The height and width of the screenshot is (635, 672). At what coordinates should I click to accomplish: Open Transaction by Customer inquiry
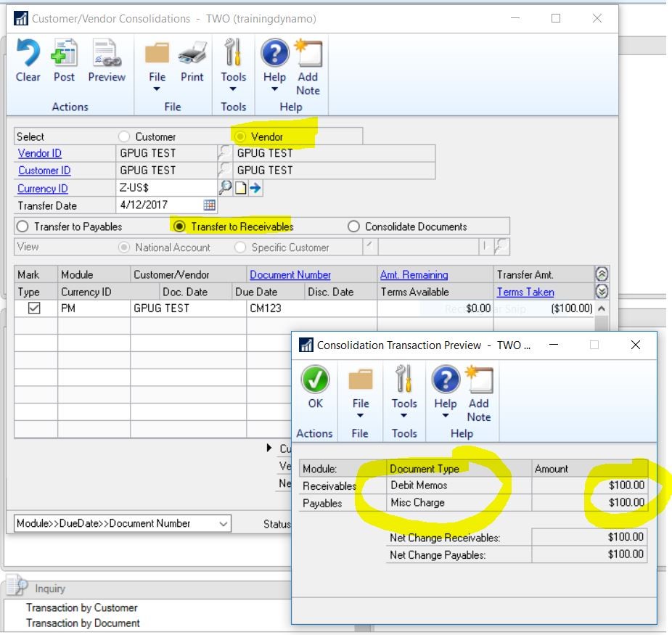pyautogui.click(x=82, y=607)
